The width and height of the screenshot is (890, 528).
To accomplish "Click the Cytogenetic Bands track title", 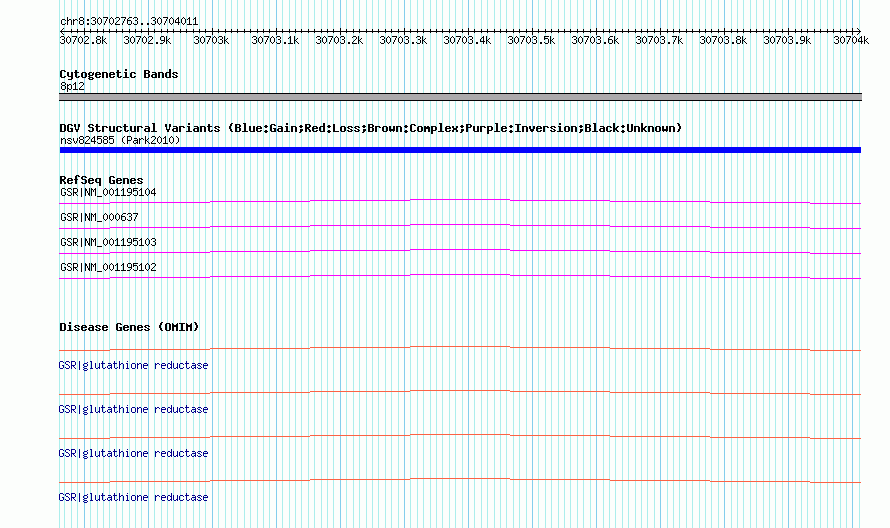I will pos(119,74).
